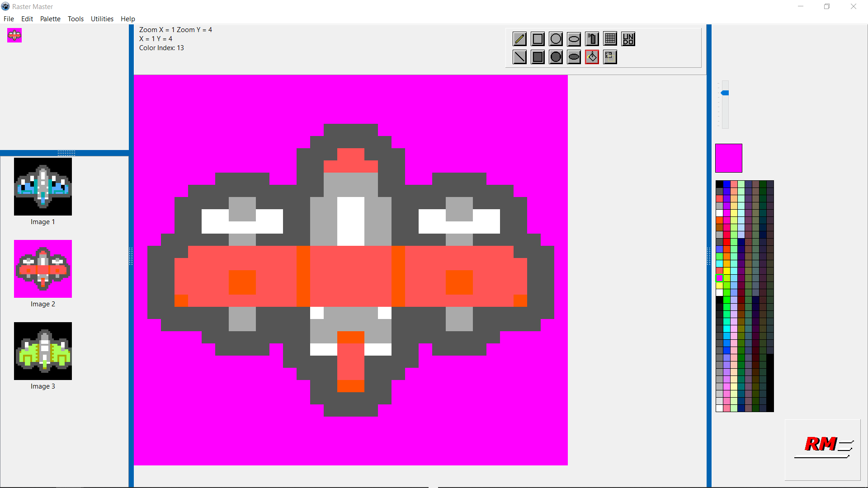Select the flood fill tool
Screen dimensions: 868x488
coord(592,57)
